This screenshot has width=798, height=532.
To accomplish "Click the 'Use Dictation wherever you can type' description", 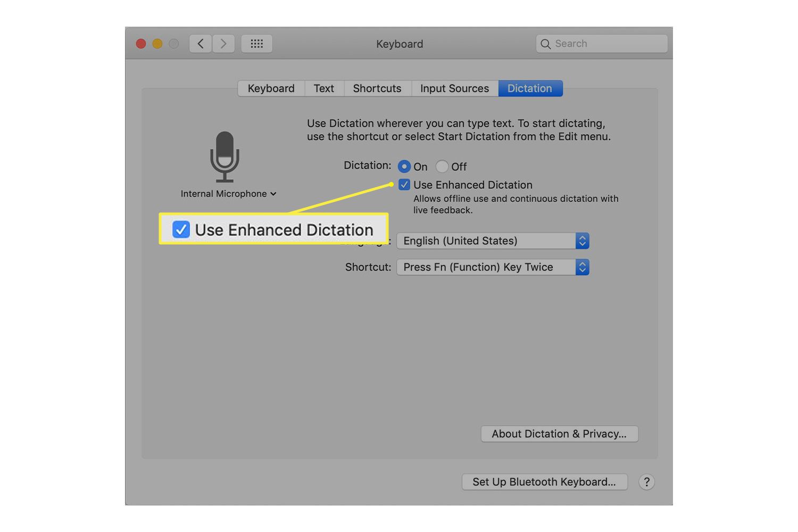I will click(x=459, y=130).
